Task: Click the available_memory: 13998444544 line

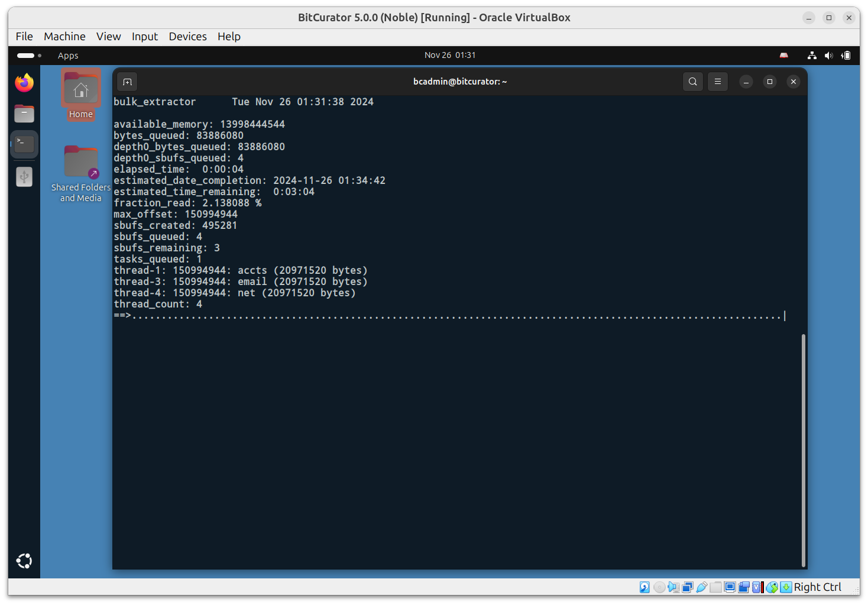Action: point(199,124)
